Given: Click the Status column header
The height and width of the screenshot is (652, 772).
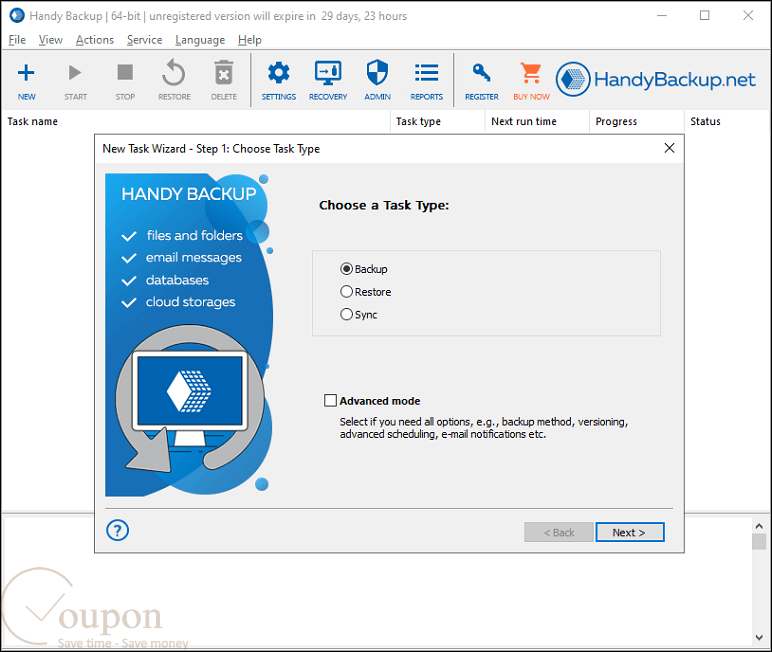Looking at the screenshot, I should point(728,121).
